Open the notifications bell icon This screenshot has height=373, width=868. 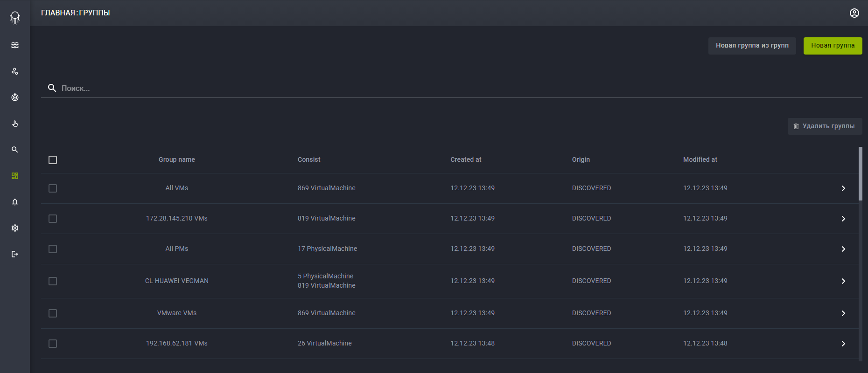pyautogui.click(x=15, y=202)
